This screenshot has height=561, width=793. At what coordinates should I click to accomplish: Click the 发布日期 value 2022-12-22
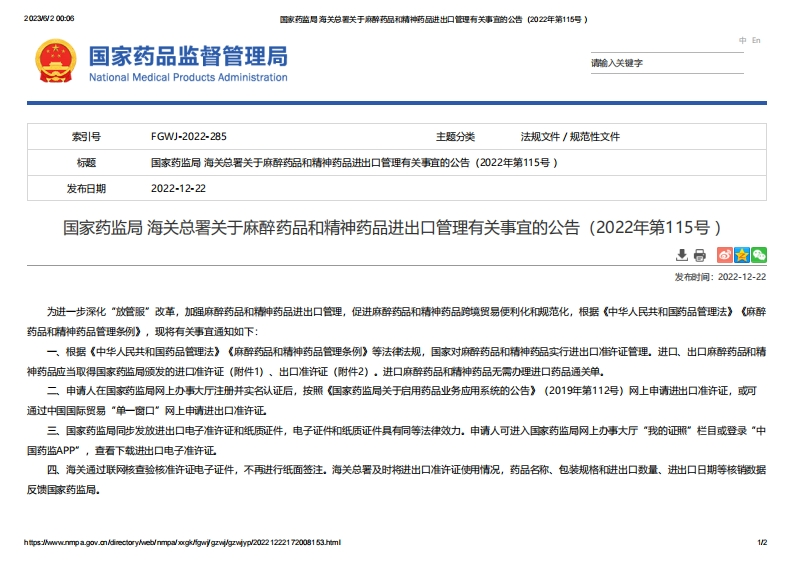(178, 188)
